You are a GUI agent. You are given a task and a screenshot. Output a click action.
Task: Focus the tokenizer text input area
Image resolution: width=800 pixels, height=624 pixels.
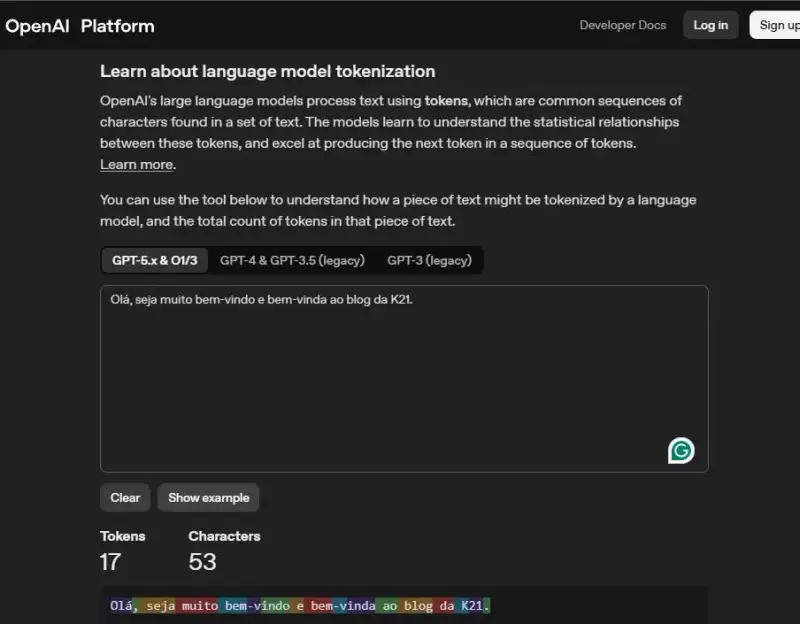point(404,379)
